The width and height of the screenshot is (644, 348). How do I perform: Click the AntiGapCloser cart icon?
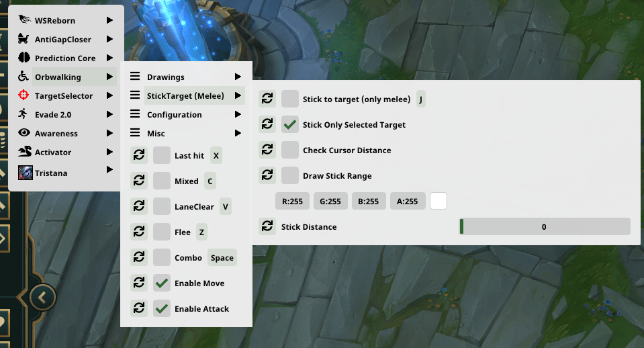click(24, 38)
